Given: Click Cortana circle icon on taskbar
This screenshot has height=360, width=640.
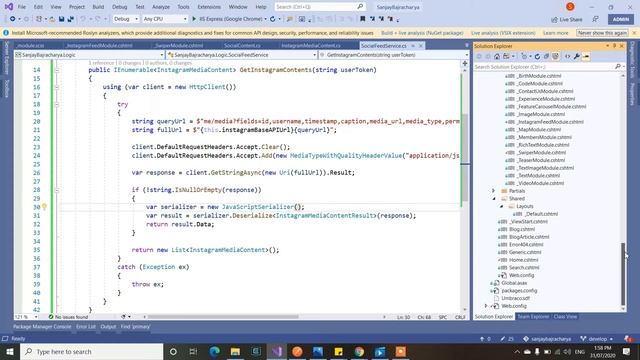Looking at the screenshot, I should (x=173, y=351).
